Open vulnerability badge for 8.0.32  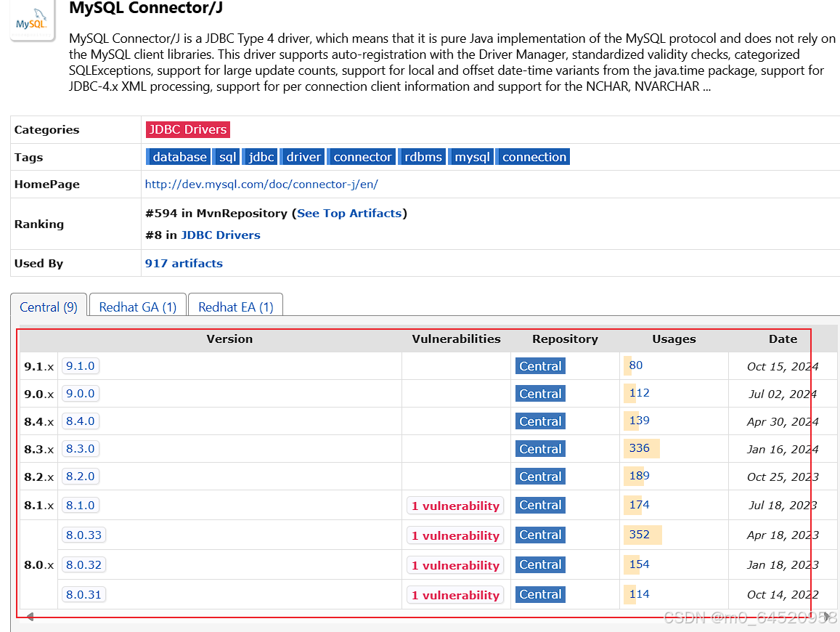[x=455, y=565]
